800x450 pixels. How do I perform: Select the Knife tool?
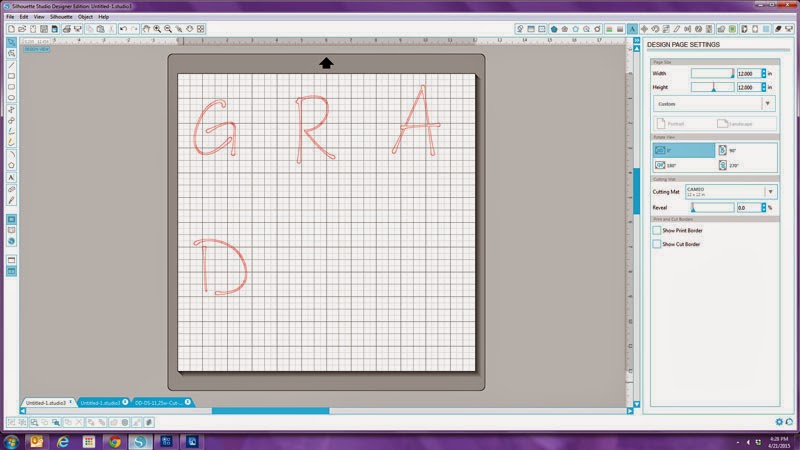click(x=11, y=201)
